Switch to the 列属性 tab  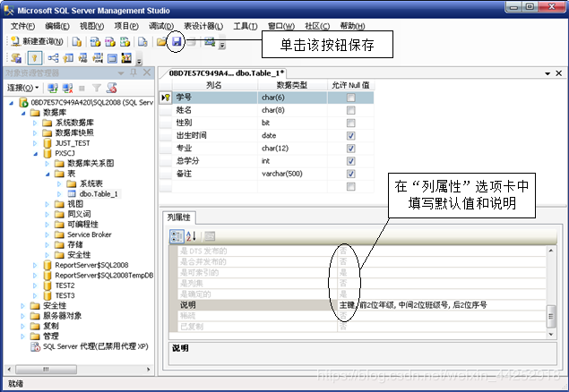point(180,217)
